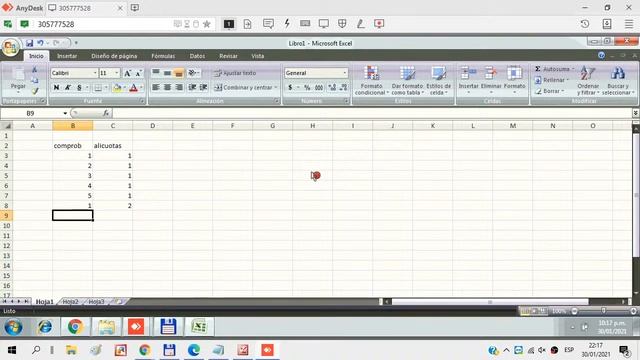Toggle italic (K) formatting

[x=68, y=87]
